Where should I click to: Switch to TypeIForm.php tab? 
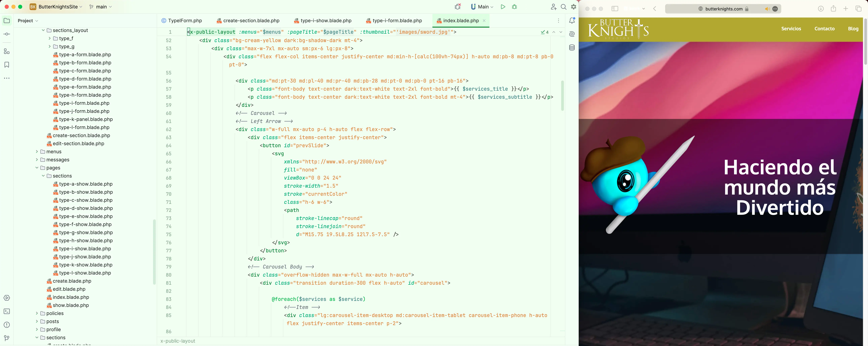182,21
